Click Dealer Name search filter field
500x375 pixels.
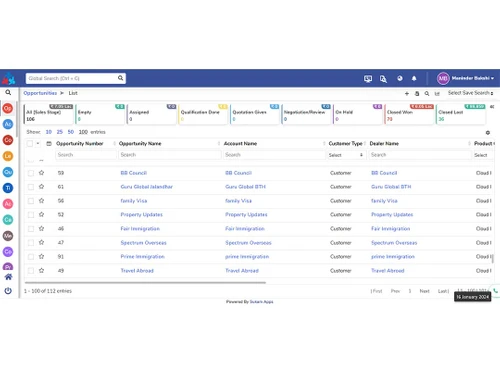(420, 155)
